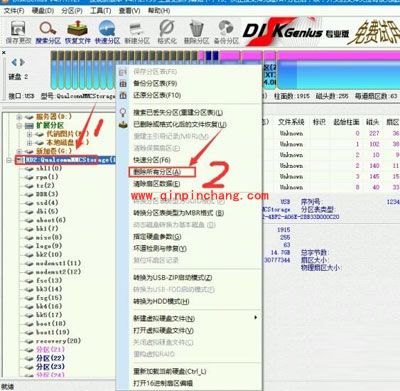Select the ssd(4) partition
Screen dimensions: 400x391
(x=47, y=203)
